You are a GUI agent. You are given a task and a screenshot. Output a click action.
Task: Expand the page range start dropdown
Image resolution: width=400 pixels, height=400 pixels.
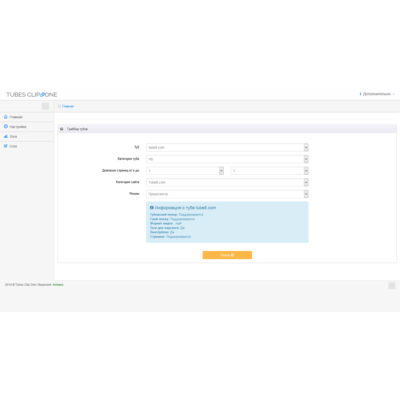click(x=185, y=171)
